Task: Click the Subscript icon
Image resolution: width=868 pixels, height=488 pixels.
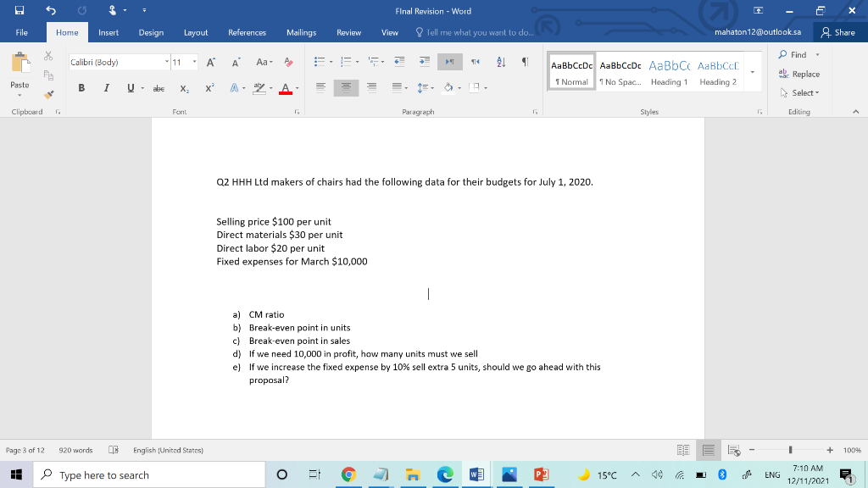Action: 184,88
